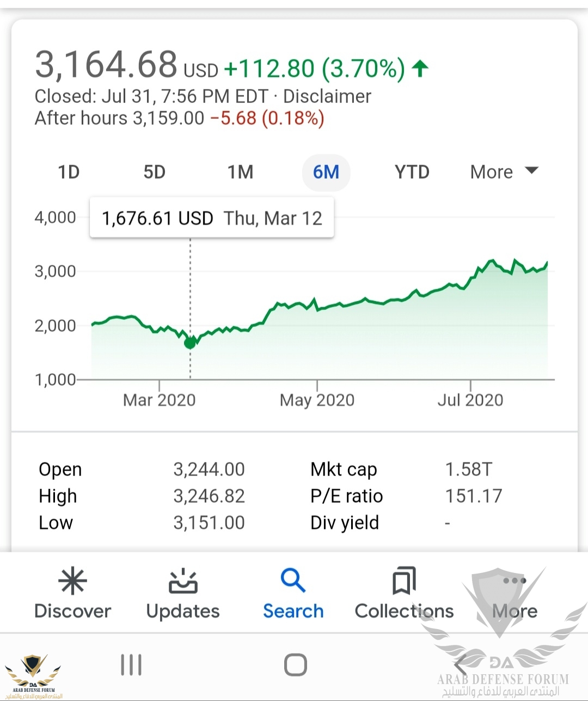Switch chart to YTD
This screenshot has width=588, height=701.
point(412,172)
